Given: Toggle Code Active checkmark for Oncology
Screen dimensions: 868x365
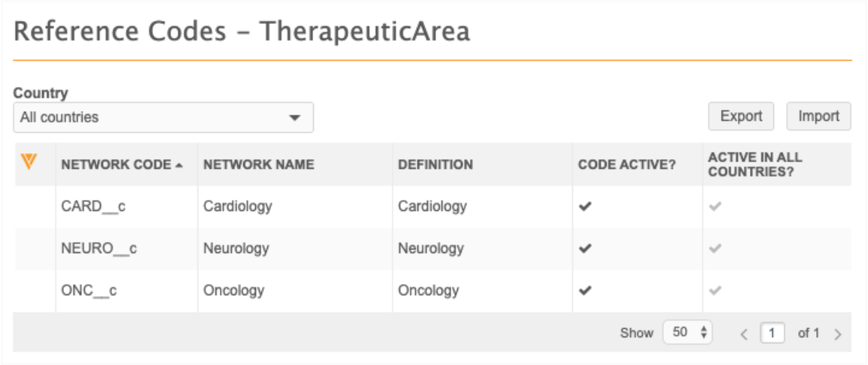Looking at the screenshot, I should click(585, 291).
